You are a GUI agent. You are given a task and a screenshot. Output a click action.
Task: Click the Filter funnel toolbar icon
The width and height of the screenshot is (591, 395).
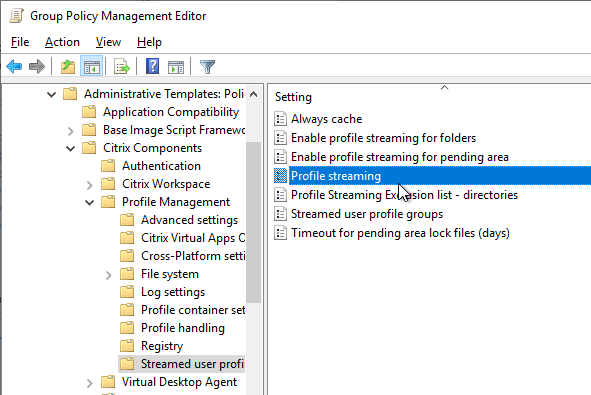pyautogui.click(x=207, y=67)
